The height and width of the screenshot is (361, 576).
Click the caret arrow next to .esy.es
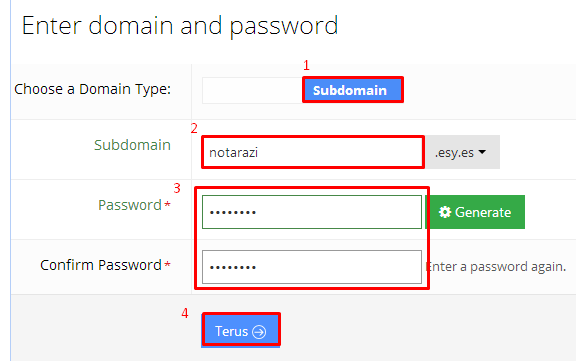(482, 152)
